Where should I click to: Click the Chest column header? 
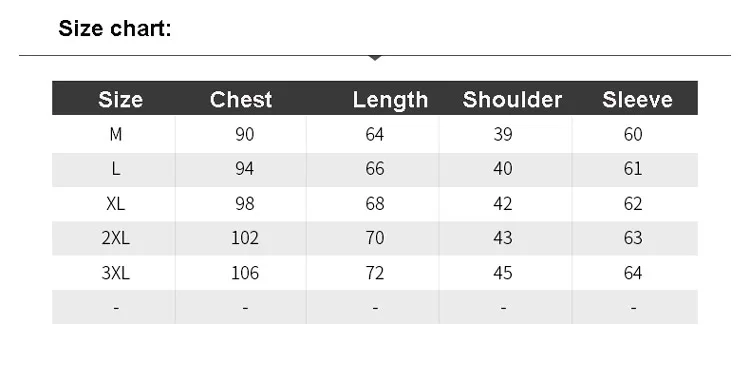tap(241, 100)
